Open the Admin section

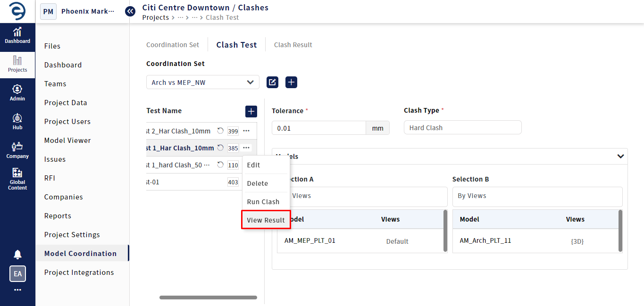(17, 93)
